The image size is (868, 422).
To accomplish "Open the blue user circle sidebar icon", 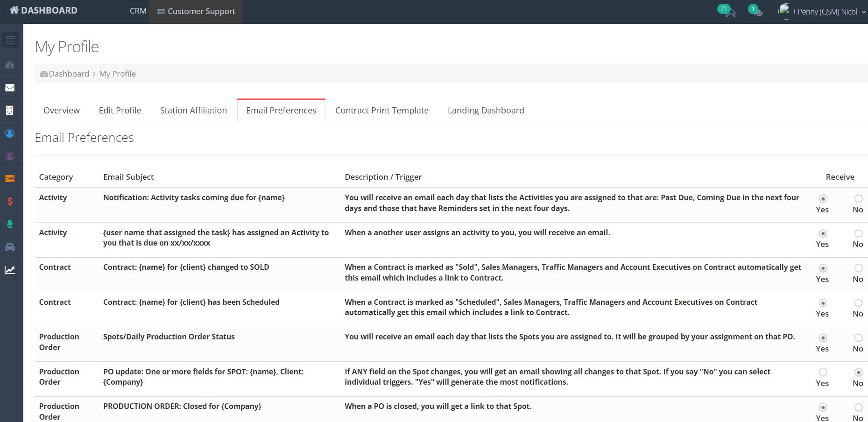I will 10,133.
